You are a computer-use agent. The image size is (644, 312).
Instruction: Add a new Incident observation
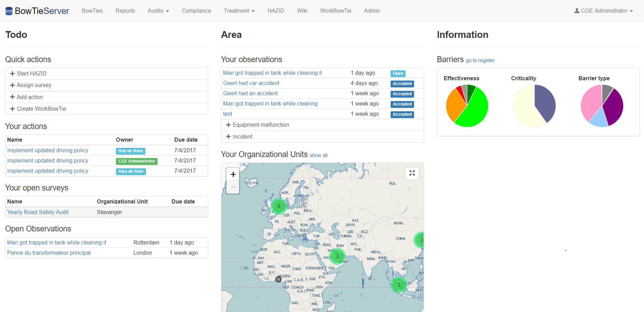click(x=242, y=137)
